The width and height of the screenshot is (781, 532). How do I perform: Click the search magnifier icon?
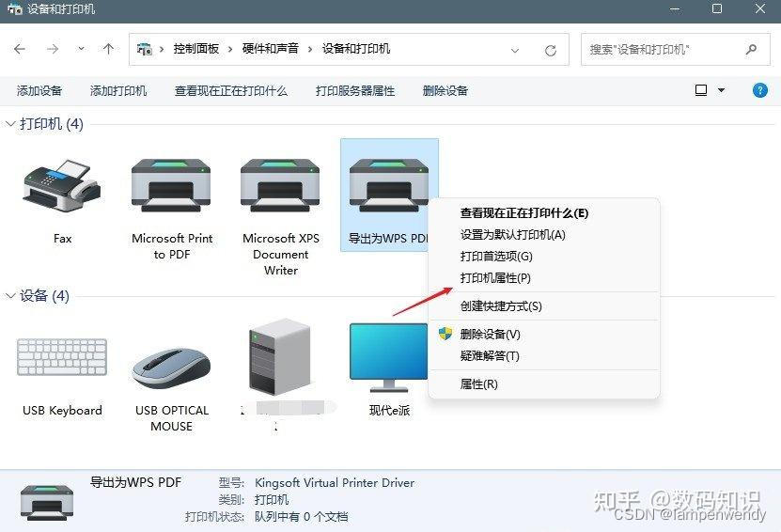tap(751, 49)
